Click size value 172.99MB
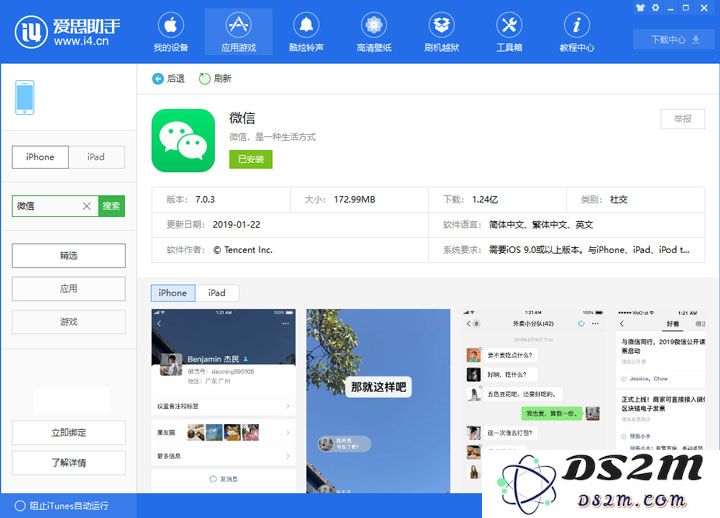This screenshot has width=720, height=518. click(354, 199)
